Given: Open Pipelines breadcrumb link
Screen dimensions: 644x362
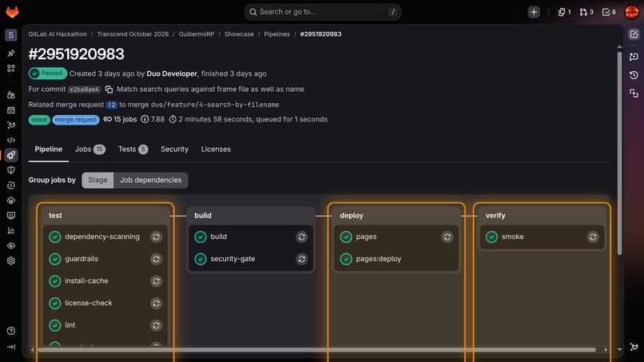Looking at the screenshot, I should (x=276, y=34).
